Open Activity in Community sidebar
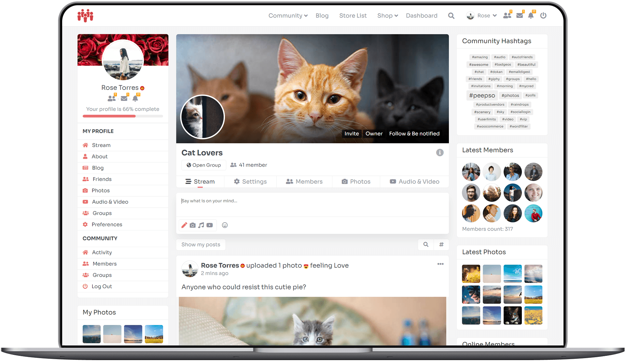The image size is (626, 364). pyautogui.click(x=123, y=252)
